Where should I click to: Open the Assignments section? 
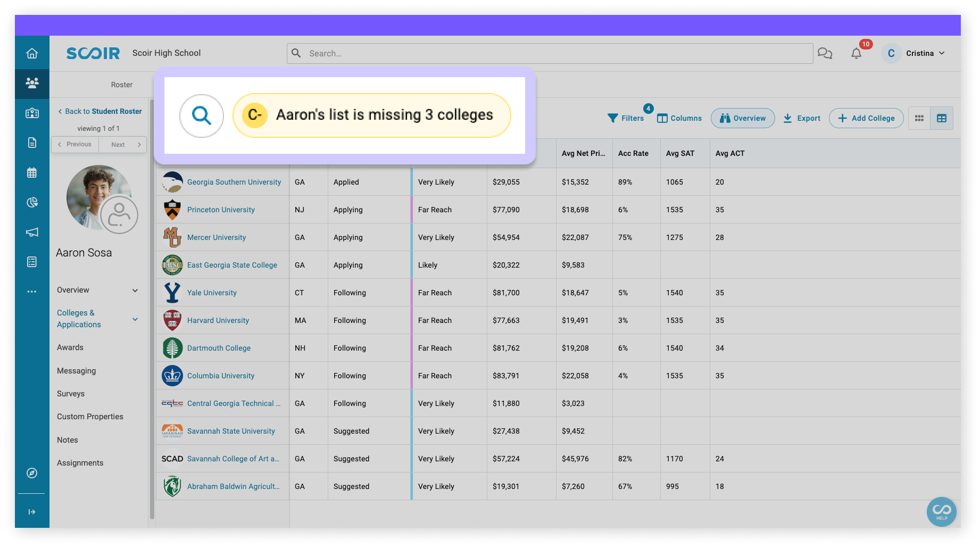pos(80,463)
